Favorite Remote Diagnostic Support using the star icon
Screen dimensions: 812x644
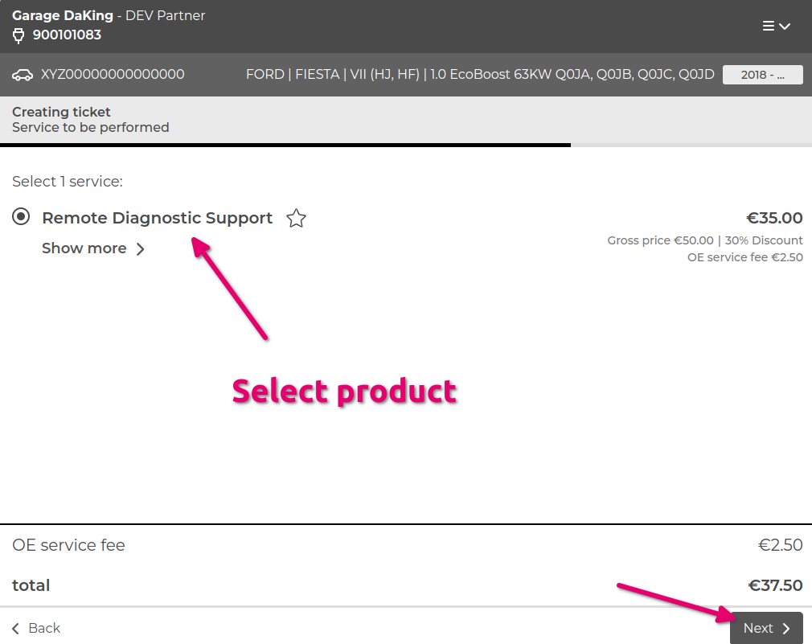tap(296, 218)
